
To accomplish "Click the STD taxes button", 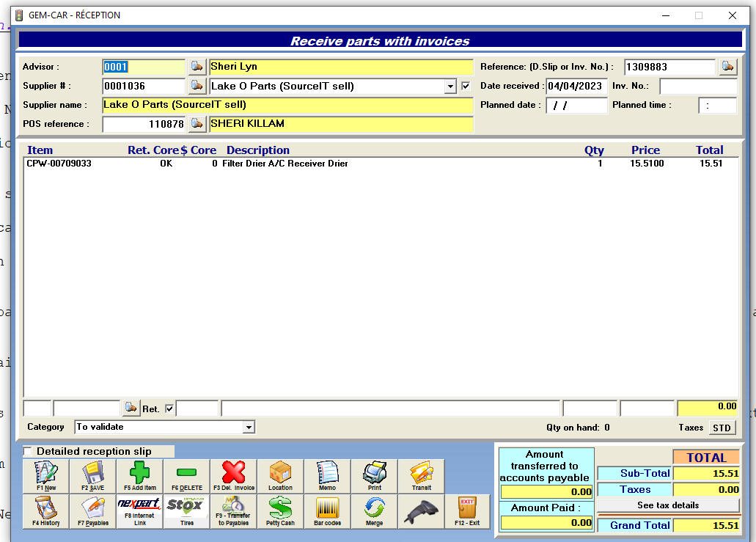I will (x=722, y=428).
